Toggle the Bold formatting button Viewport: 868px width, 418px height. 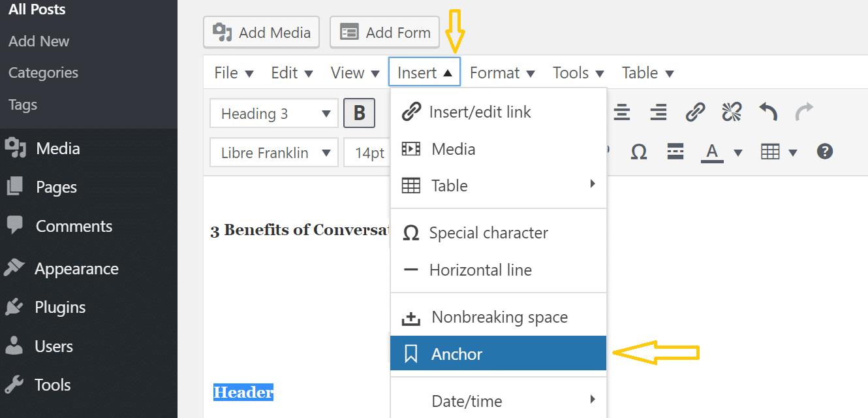pyautogui.click(x=359, y=114)
